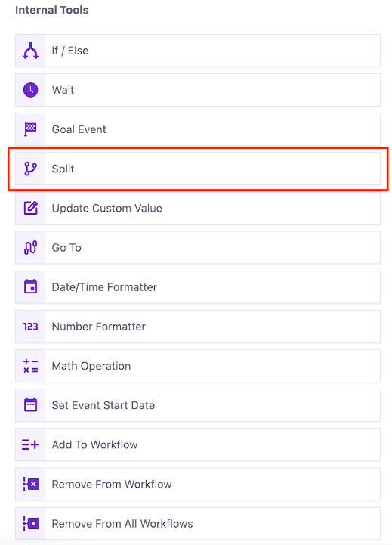The height and width of the screenshot is (545, 392).
Task: Select the Split branch icon
Action: pyautogui.click(x=30, y=169)
